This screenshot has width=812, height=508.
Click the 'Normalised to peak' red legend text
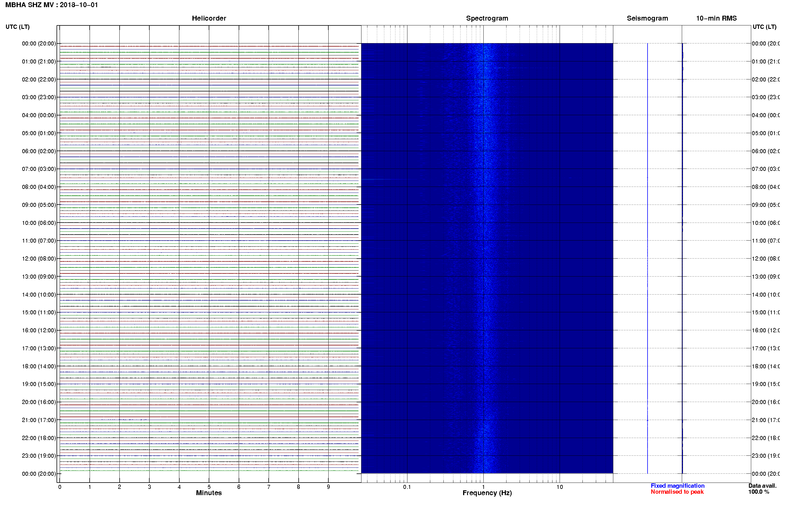677,492
